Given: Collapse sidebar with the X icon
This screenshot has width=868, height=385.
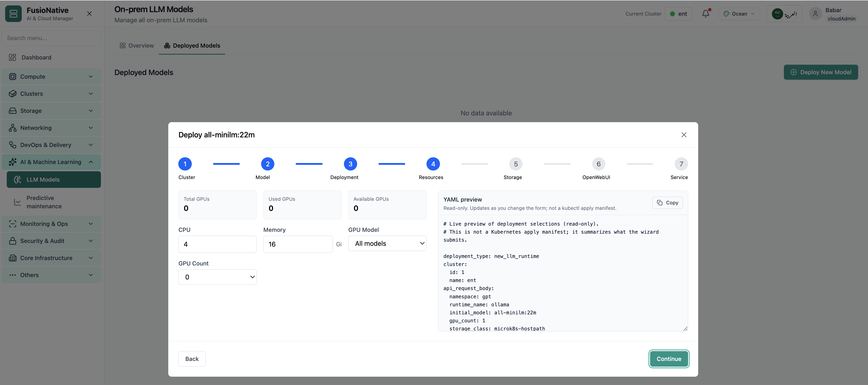Looking at the screenshot, I should tap(89, 13).
